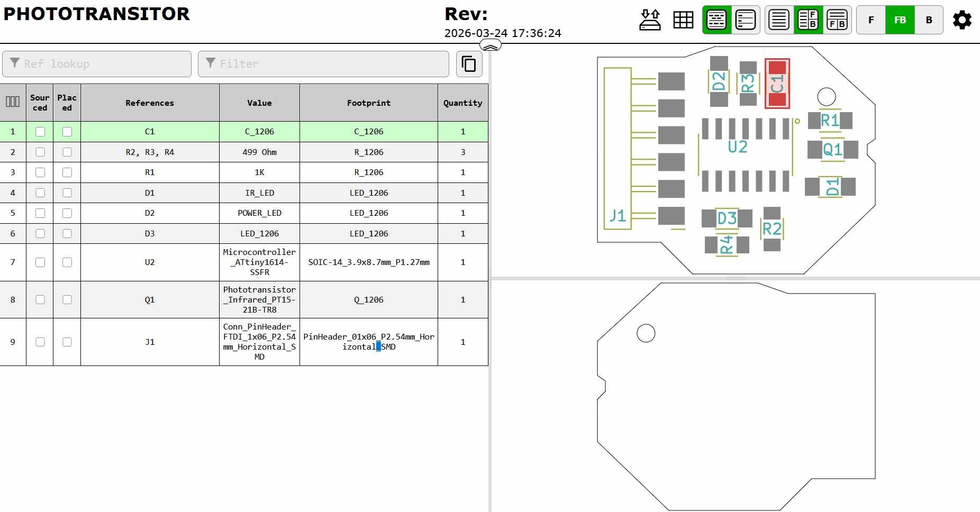Image resolution: width=980 pixels, height=512 pixels.
Task: Mark Q1 phototransistor as sourced
Action: tap(40, 300)
